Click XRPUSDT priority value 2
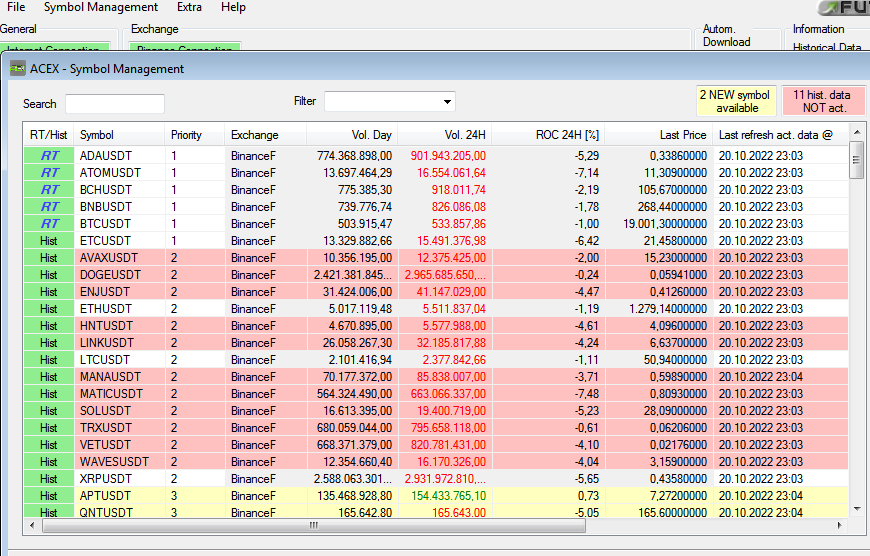The width and height of the screenshot is (870, 556). pos(174,479)
